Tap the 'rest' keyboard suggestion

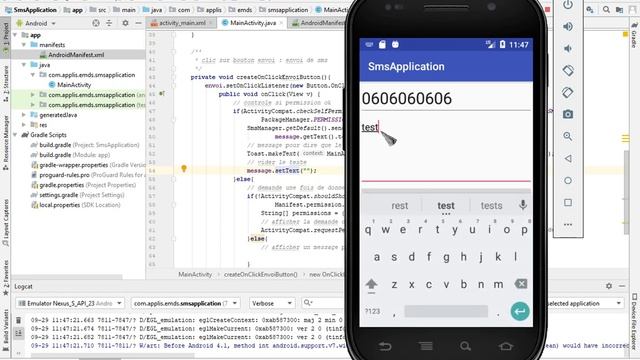[x=400, y=206]
